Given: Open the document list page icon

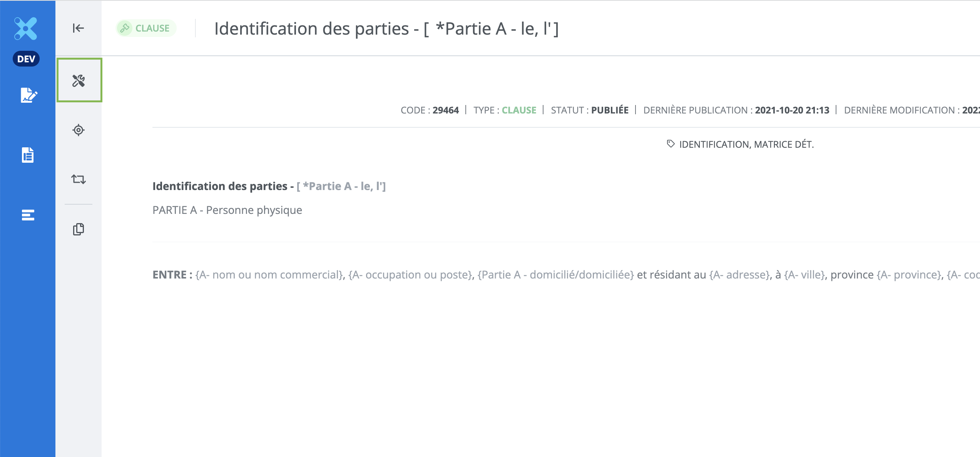Looking at the screenshot, I should point(28,155).
